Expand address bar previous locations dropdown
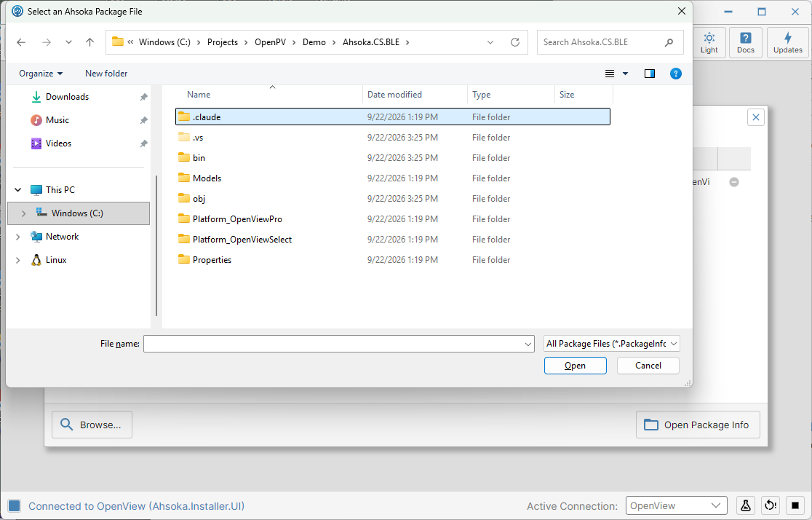 490,42
